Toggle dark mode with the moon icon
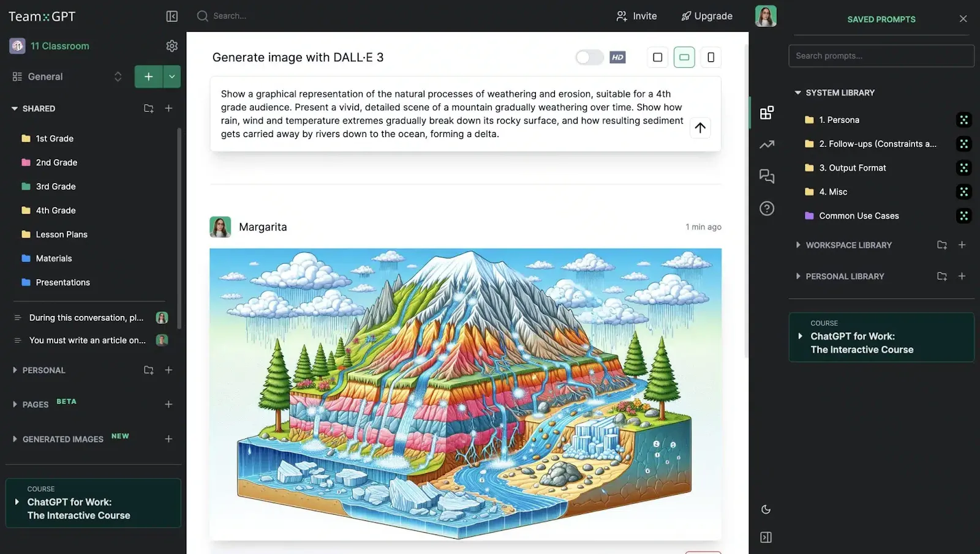 click(767, 509)
